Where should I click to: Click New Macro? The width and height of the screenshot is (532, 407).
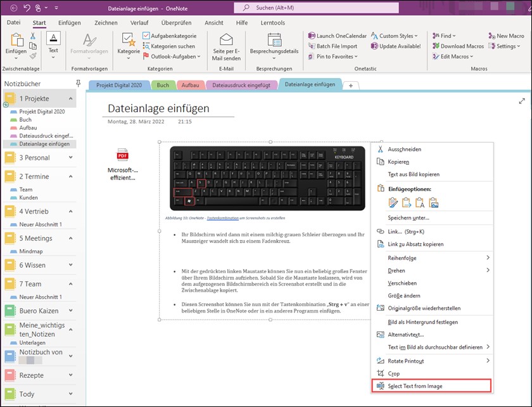point(506,36)
